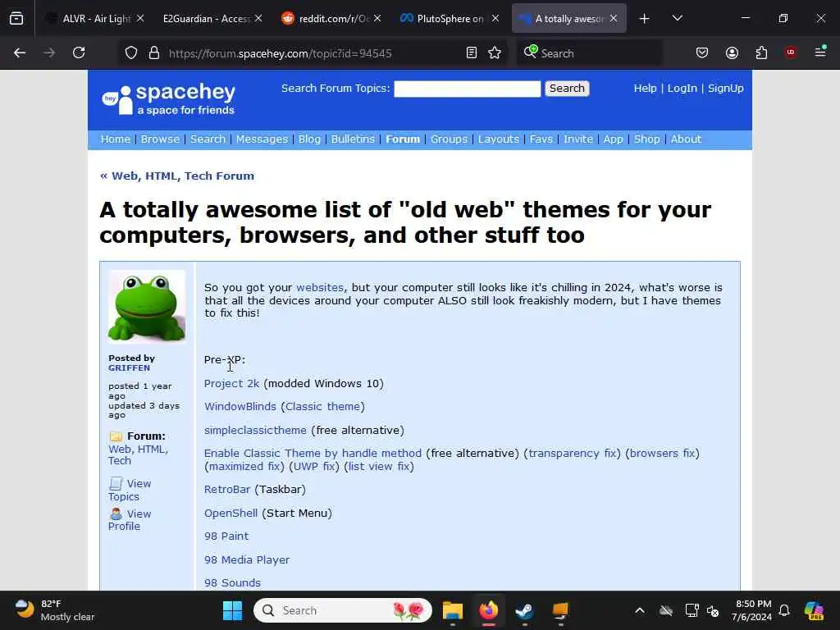Expand the list all tabs chevron
840x630 pixels.
(x=677, y=18)
